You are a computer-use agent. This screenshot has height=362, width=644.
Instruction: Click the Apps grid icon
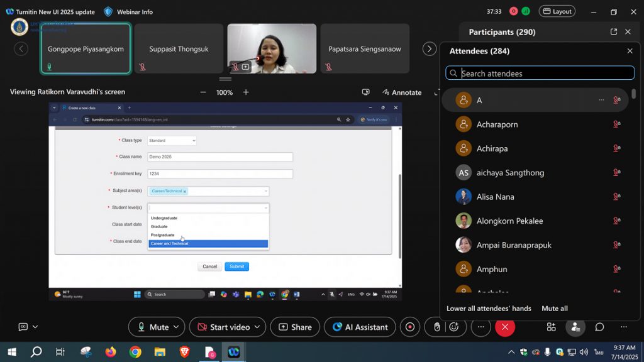click(x=551, y=327)
